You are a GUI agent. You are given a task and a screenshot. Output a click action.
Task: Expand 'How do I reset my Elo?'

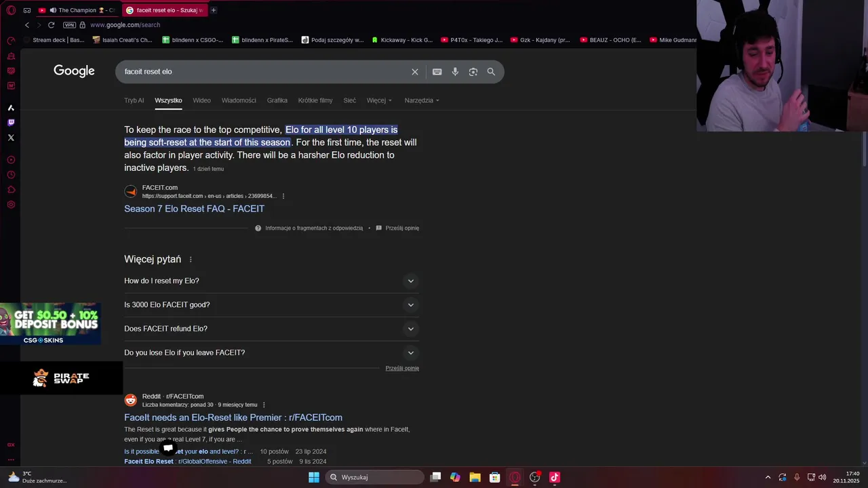pyautogui.click(x=271, y=281)
